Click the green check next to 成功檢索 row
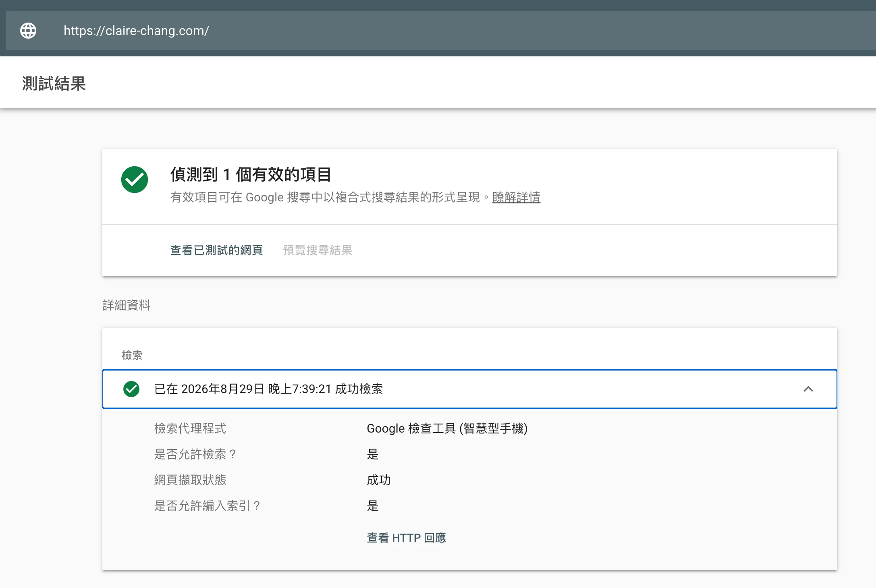This screenshot has width=876, height=588. pyautogui.click(x=131, y=389)
